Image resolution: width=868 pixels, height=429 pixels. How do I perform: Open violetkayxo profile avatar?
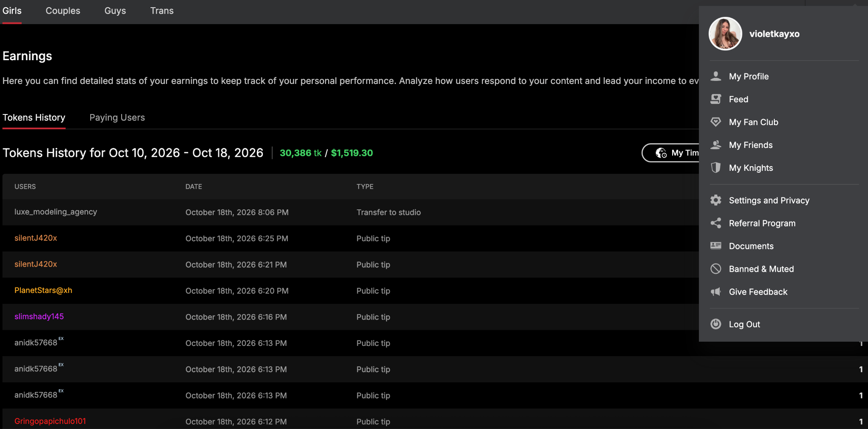pos(725,34)
